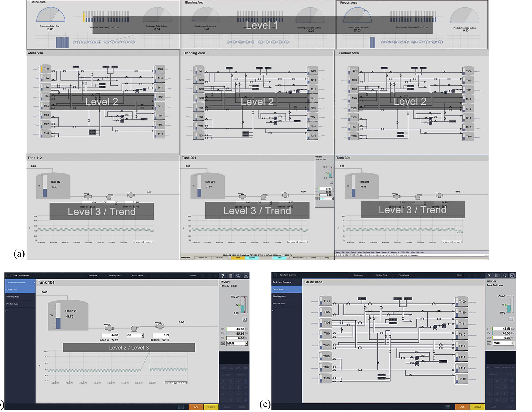This screenshot has width=532, height=412.
Task: Click help question mark in Crude Area window
Action: (x=489, y=275)
